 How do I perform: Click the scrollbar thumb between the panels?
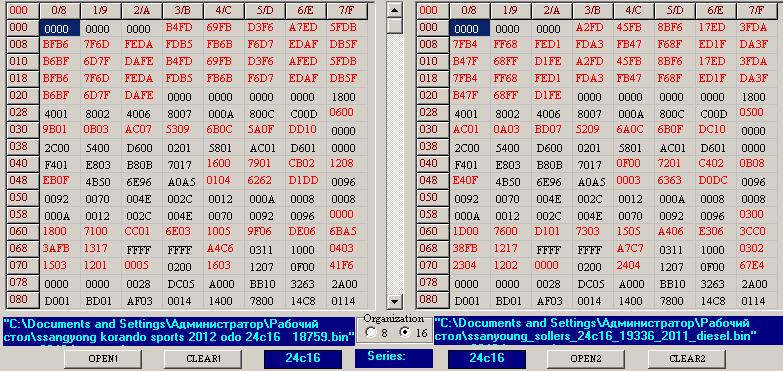pos(395,25)
